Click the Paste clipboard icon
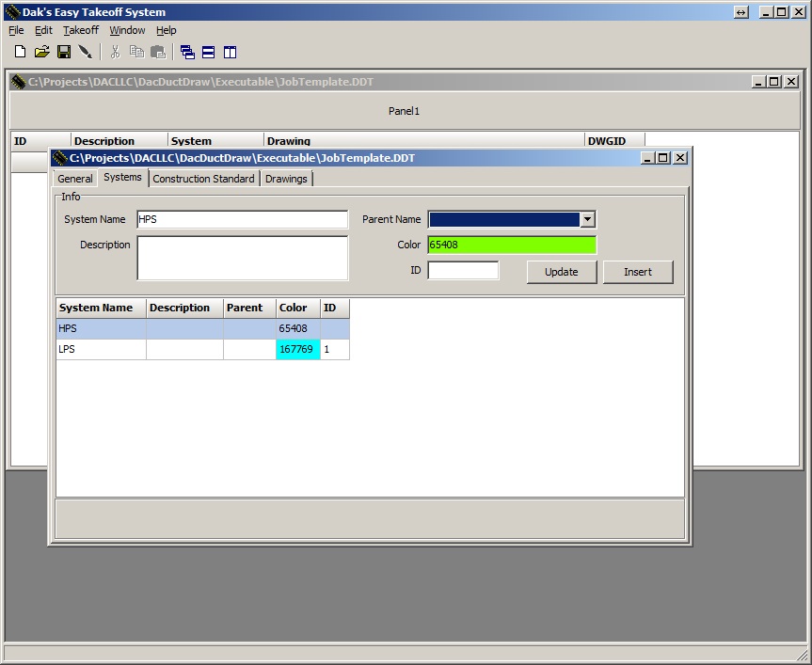The height and width of the screenshot is (665, 812). pyautogui.click(x=158, y=52)
